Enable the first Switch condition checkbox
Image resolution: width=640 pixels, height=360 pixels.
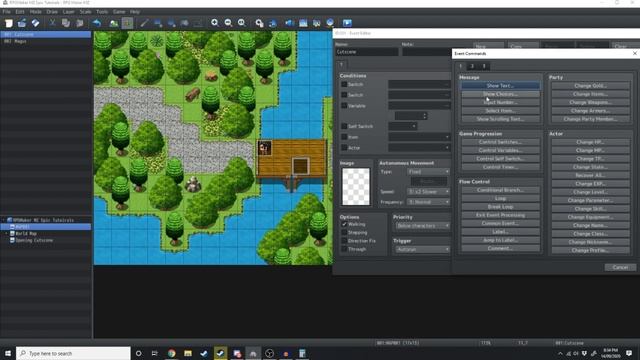click(x=344, y=84)
